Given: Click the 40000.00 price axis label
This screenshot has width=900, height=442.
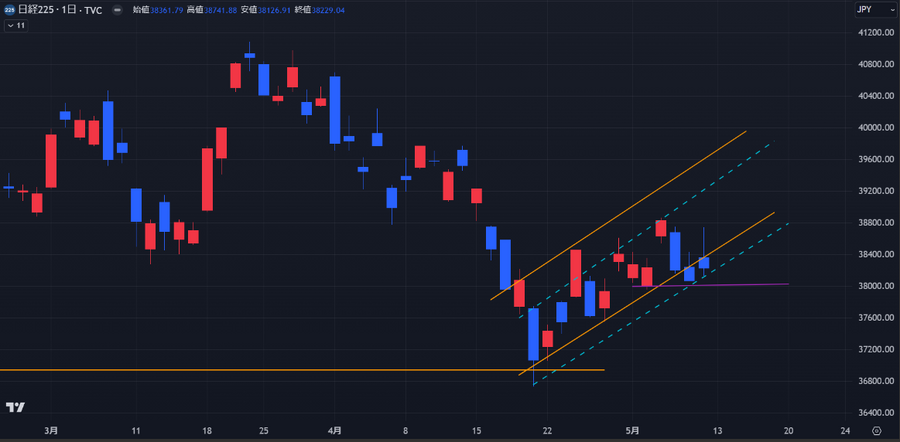Looking at the screenshot, I should tap(874, 128).
